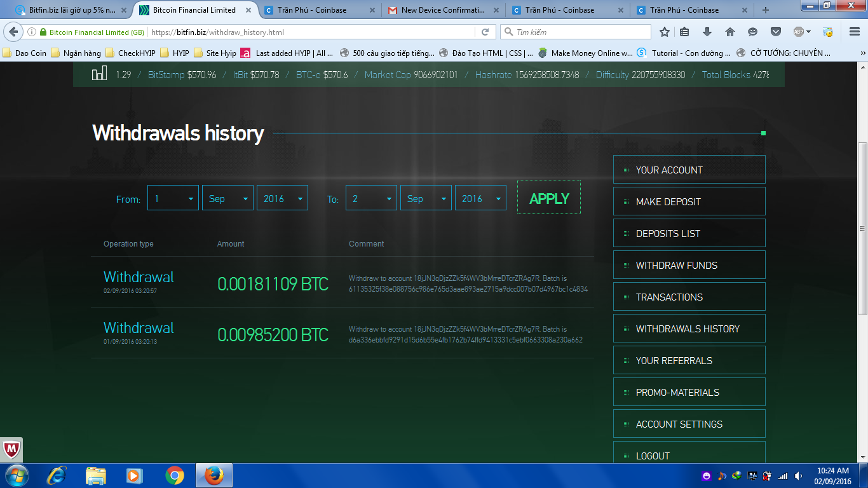Click the site information (i) icon

[31, 32]
